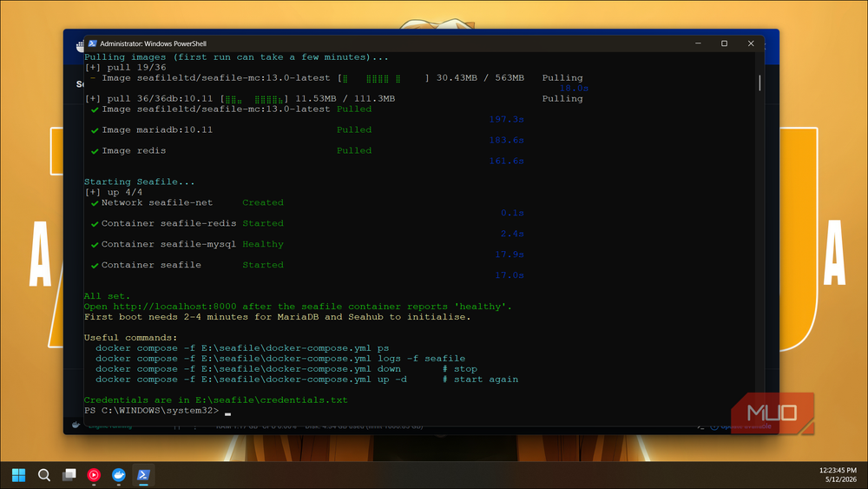Screen dimensions: 868x489
Task: Click 'Network seafile-net Created' line
Action: [187, 202]
